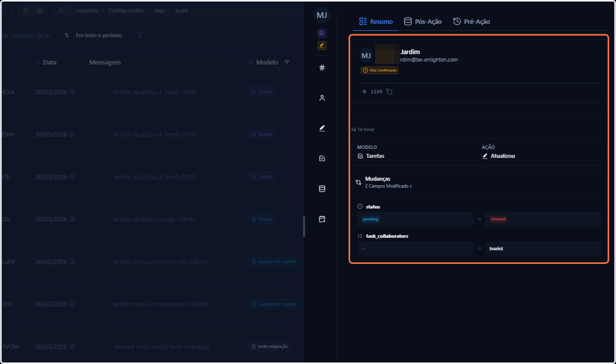Click the MJ avatar in the user card
Image resolution: width=616 pixels, height=364 pixels.
click(x=366, y=55)
